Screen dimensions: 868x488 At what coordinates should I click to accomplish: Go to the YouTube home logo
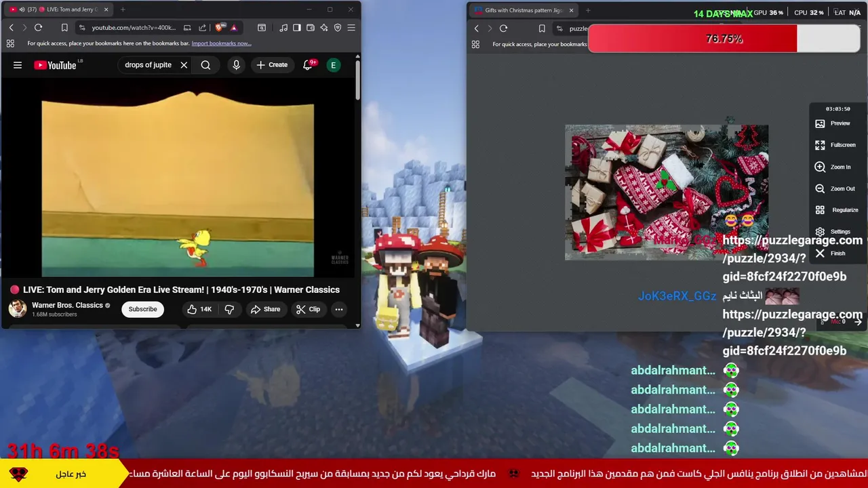(55, 65)
